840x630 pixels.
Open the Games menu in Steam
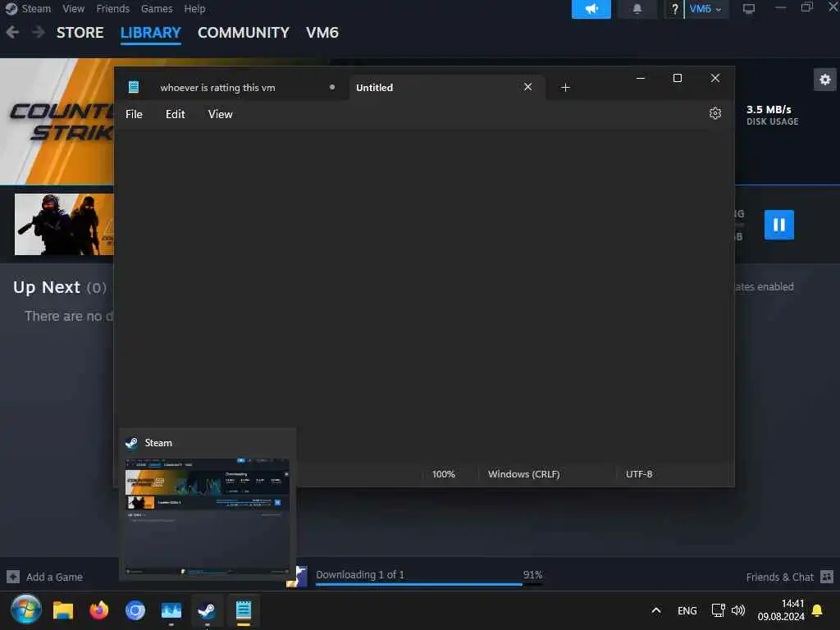tap(157, 8)
